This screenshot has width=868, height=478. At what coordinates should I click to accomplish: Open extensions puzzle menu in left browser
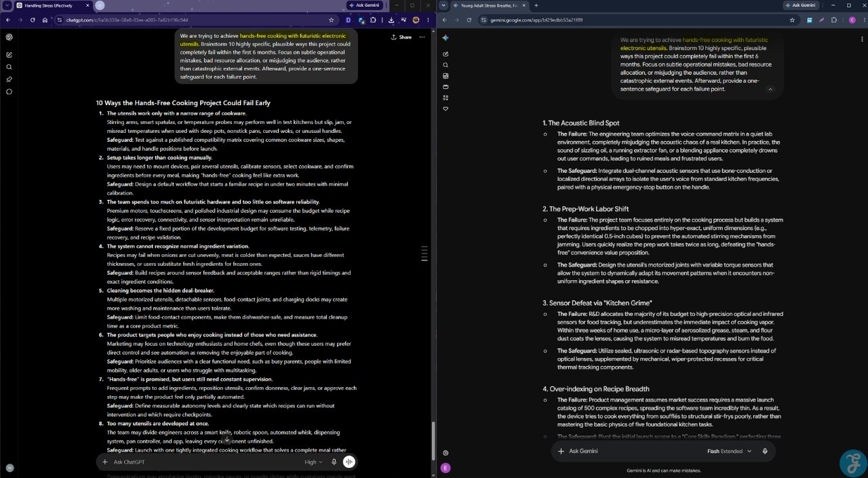[x=373, y=20]
